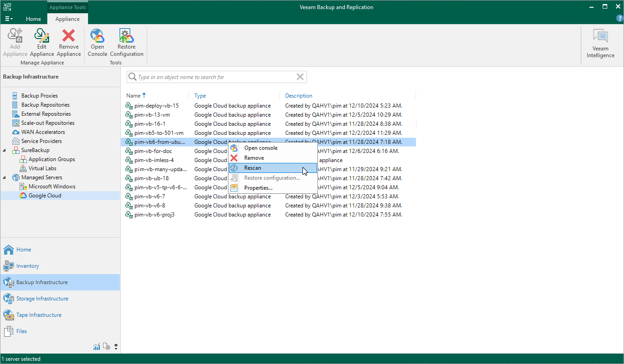Select Virtual Labs tree node
This screenshot has width=624, height=364.
click(43, 168)
